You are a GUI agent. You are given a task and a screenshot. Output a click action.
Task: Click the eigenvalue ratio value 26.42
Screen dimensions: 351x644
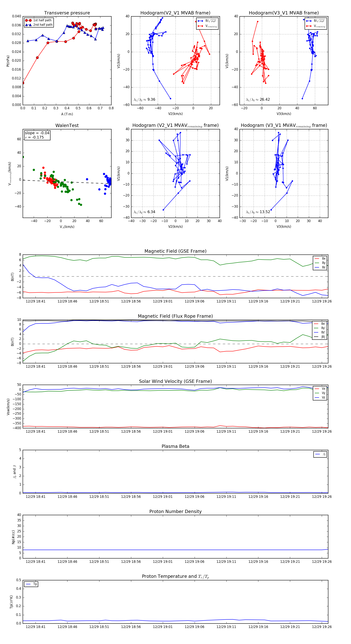pyautogui.click(x=265, y=100)
